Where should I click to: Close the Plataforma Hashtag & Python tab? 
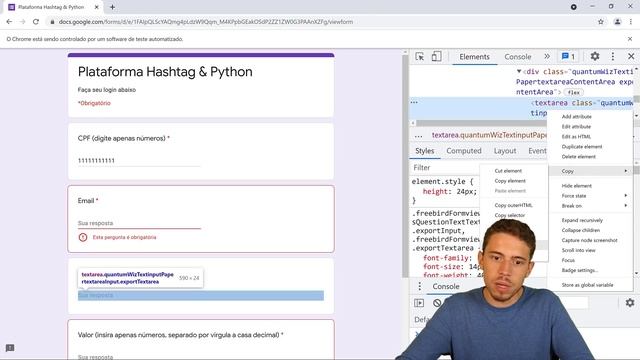pyautogui.click(x=96, y=7)
